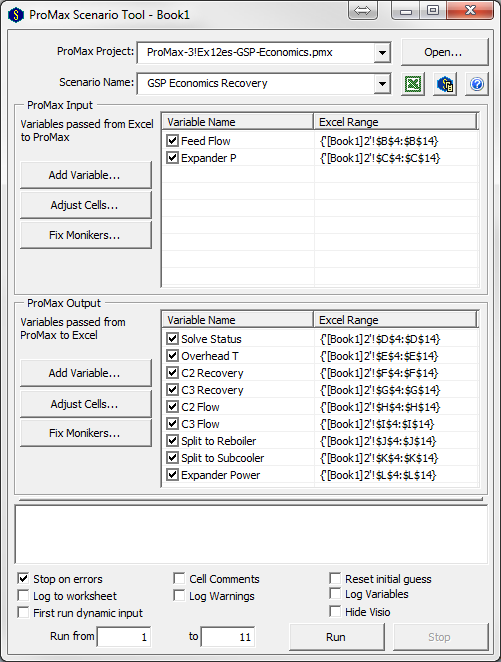
Task: Click the run 'to' field showing 11
Action: (228, 637)
